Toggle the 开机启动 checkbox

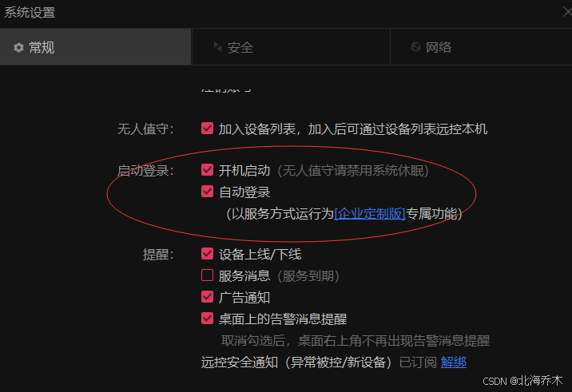click(x=207, y=169)
